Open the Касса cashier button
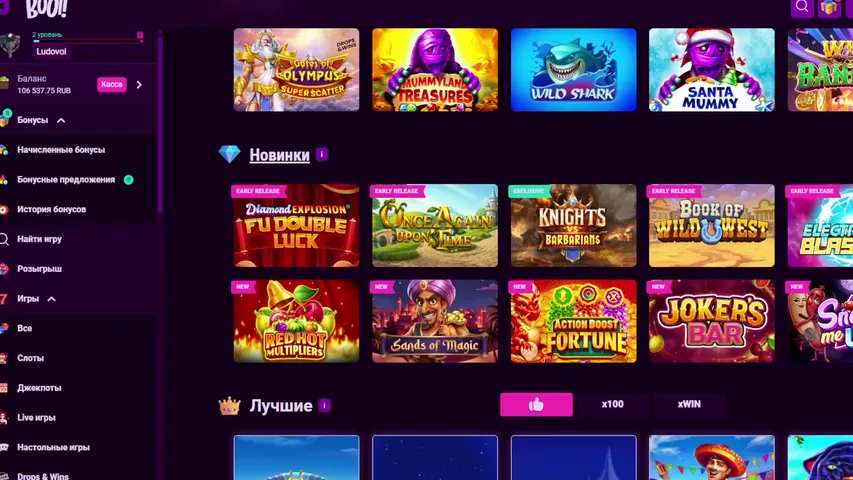Viewport: 853px width, 480px height. [112, 84]
